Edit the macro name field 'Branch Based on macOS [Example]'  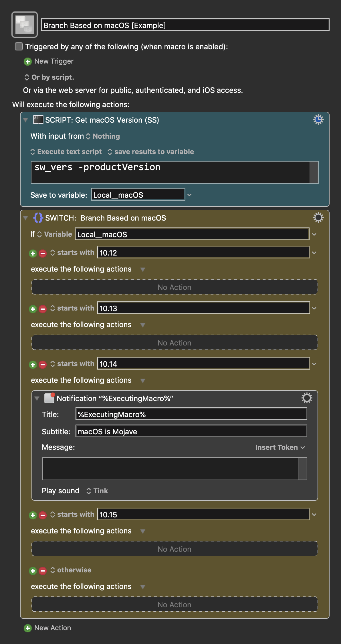(185, 25)
